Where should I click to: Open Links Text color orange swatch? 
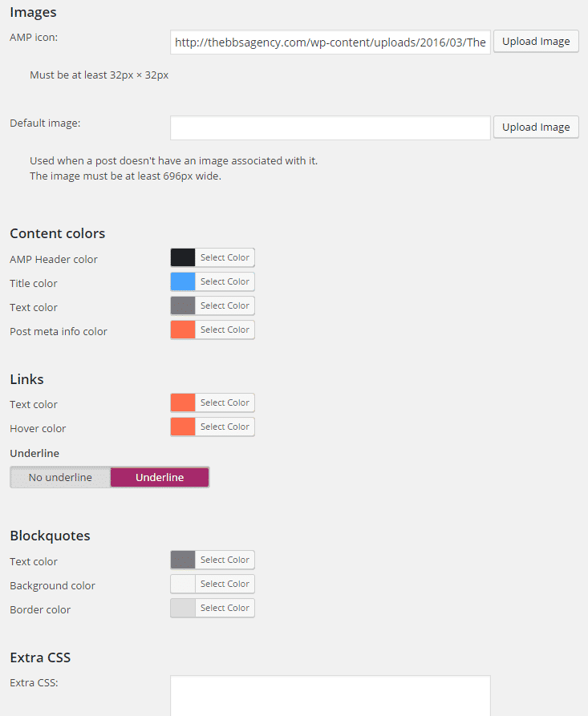pos(183,402)
